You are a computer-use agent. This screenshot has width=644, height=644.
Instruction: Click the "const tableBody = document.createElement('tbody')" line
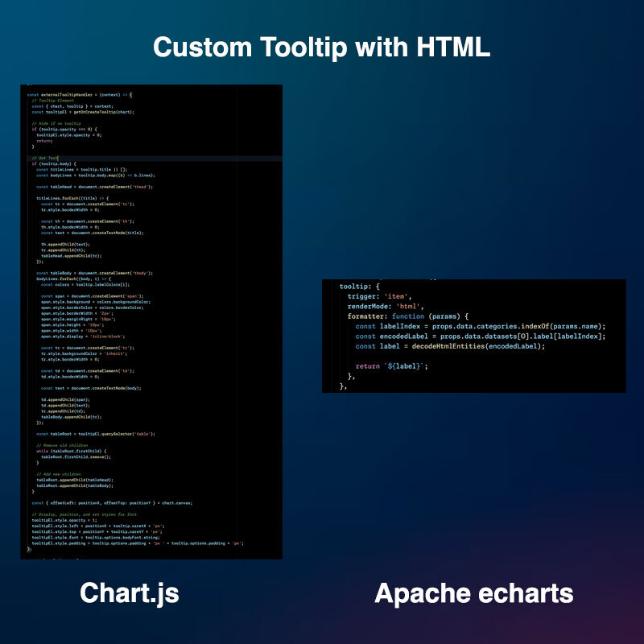point(94,273)
